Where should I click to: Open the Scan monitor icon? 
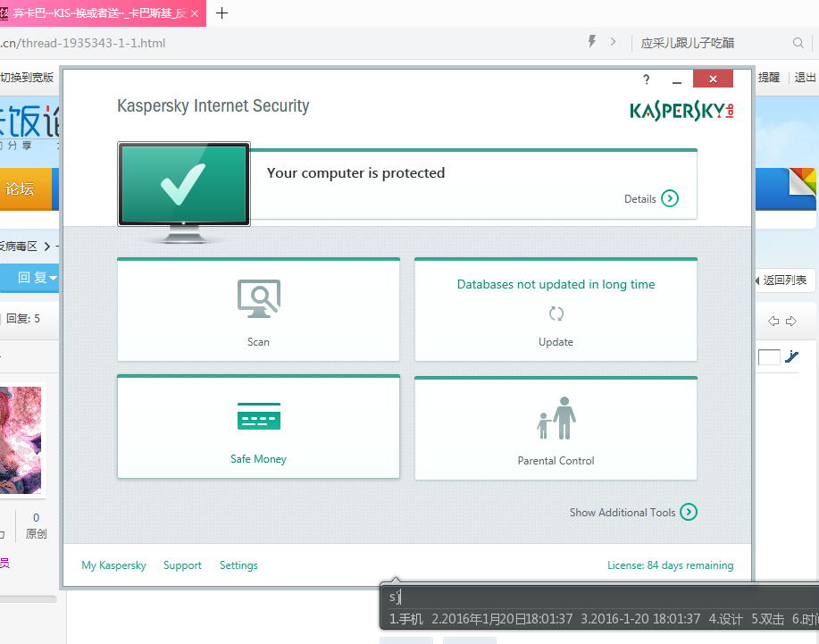click(259, 298)
